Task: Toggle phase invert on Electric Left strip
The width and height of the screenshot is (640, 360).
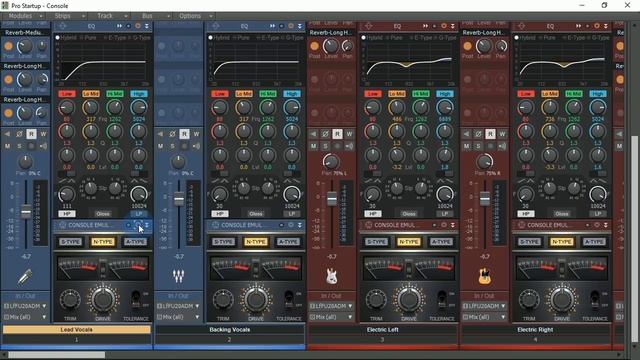Action: 325,134
